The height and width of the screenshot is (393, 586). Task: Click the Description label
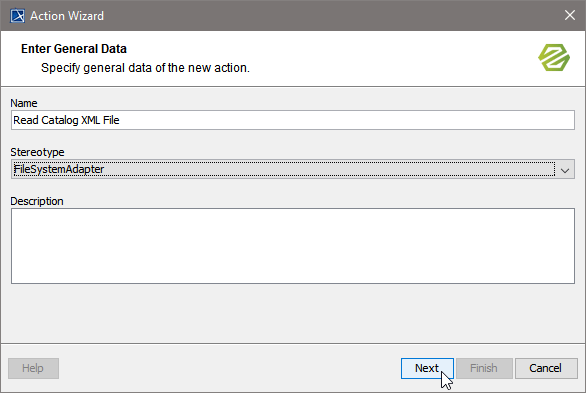pos(37,201)
